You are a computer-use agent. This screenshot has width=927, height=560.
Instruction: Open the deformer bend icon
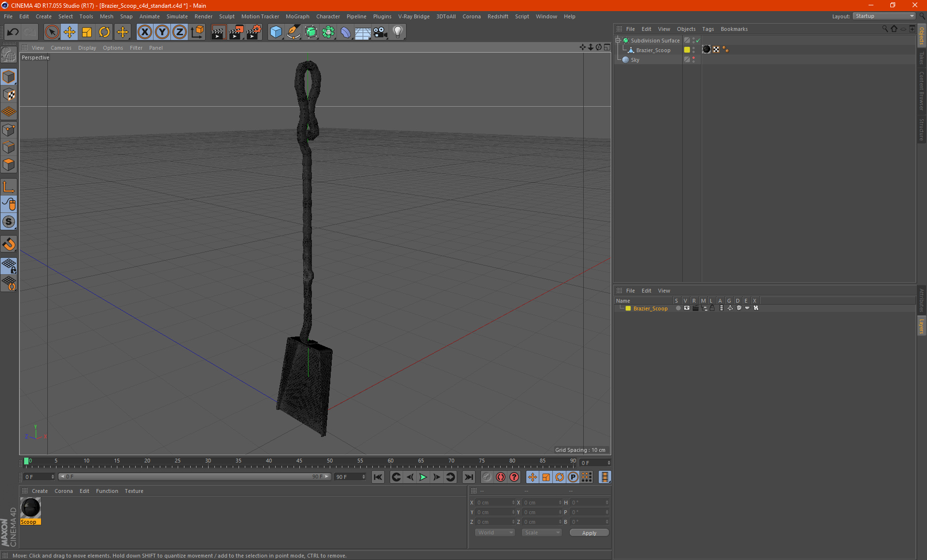point(346,32)
